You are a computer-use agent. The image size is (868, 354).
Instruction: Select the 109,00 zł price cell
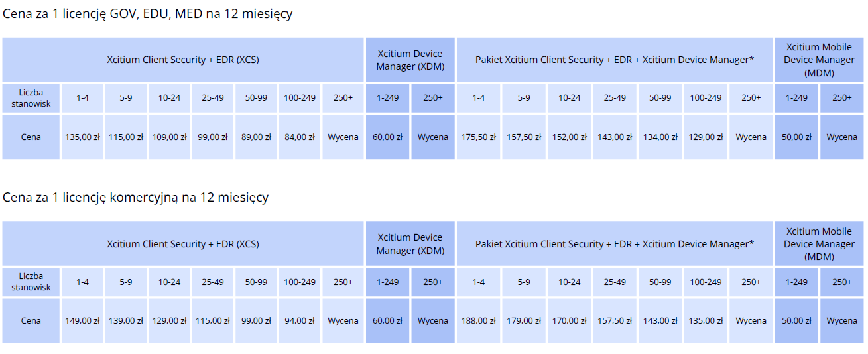pos(169,137)
